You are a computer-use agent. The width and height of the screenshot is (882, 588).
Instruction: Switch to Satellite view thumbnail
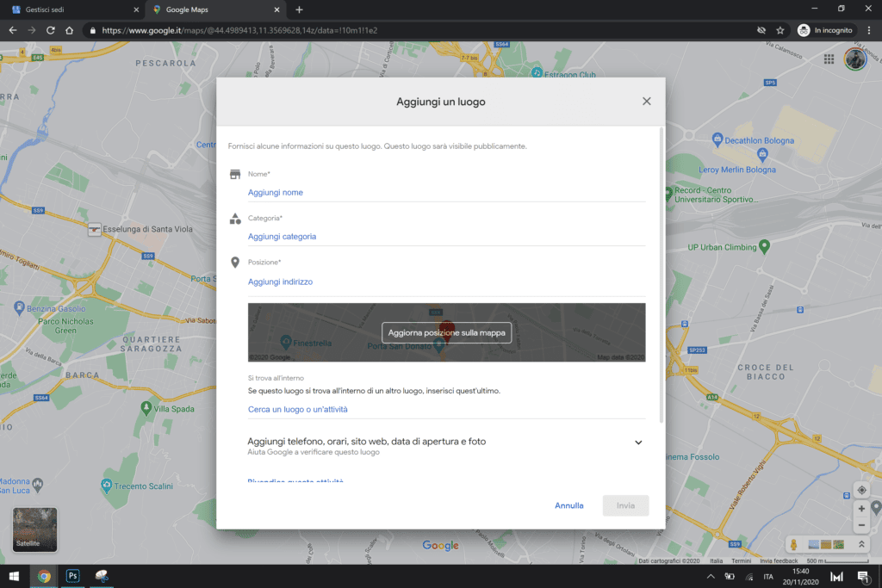click(35, 529)
